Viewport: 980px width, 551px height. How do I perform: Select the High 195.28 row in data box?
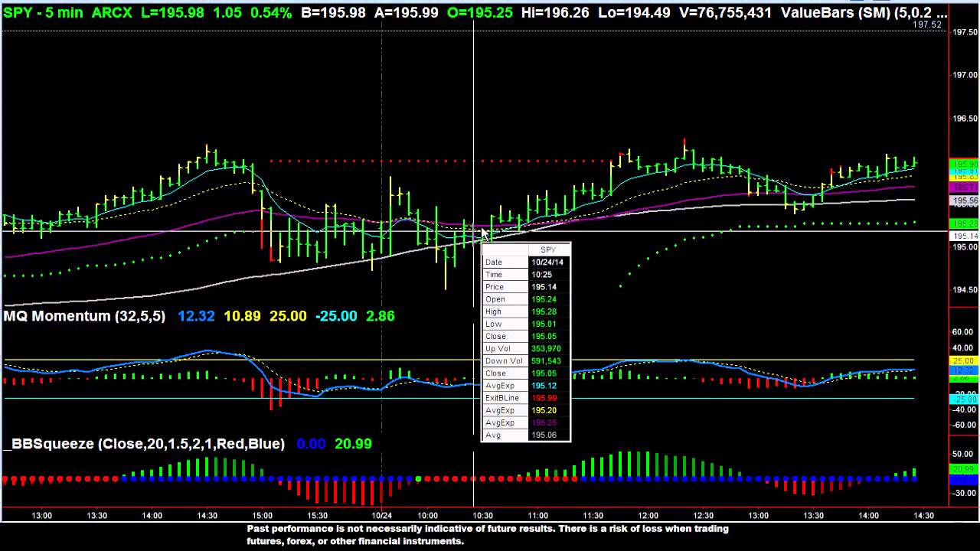tap(526, 311)
